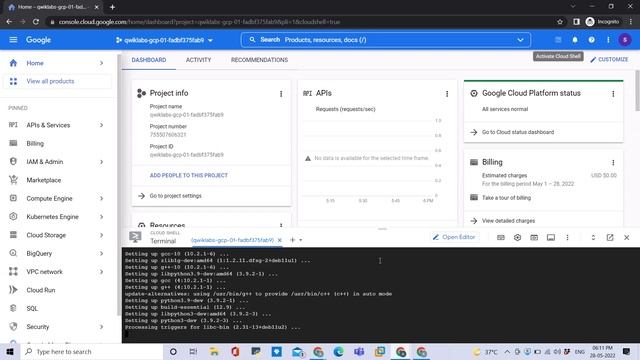The width and height of the screenshot is (640, 360).
Task: Click Open Editor button
Action: [x=454, y=237]
